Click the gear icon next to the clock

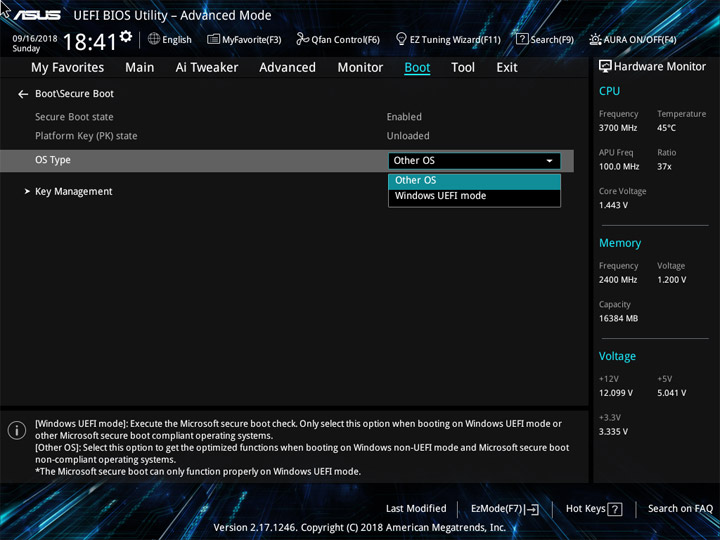point(126,36)
